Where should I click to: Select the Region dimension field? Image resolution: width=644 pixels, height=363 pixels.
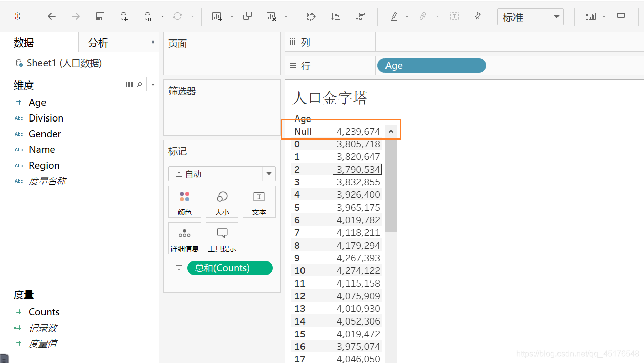(44, 166)
